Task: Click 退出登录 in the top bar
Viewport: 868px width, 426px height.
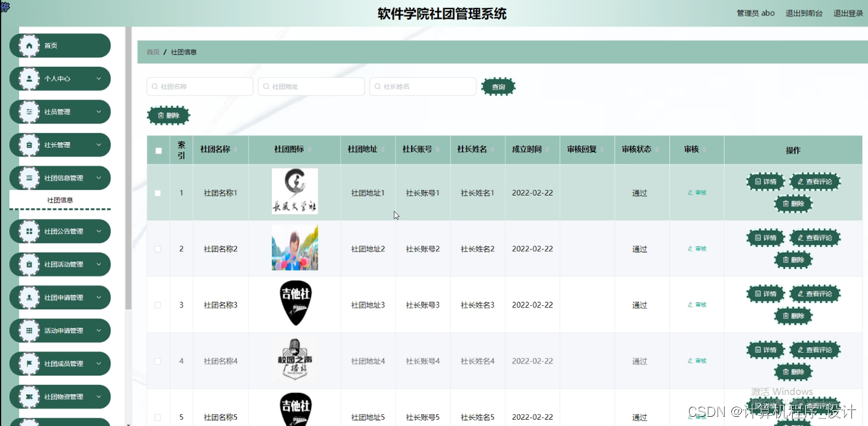Action: pos(849,13)
